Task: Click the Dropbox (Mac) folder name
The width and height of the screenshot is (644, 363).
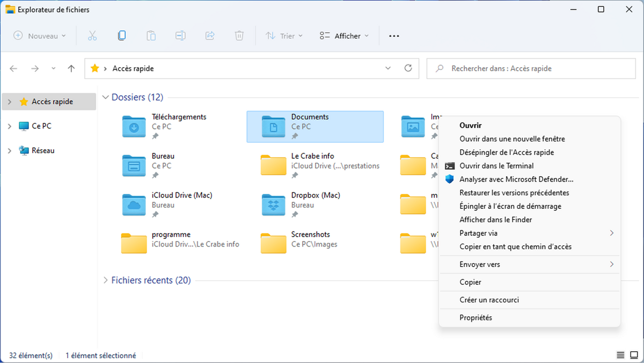Action: (316, 195)
